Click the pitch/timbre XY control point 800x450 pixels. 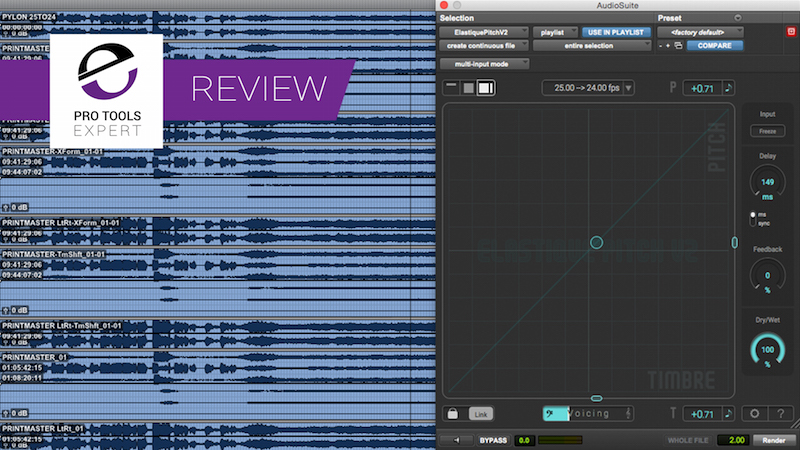596,242
